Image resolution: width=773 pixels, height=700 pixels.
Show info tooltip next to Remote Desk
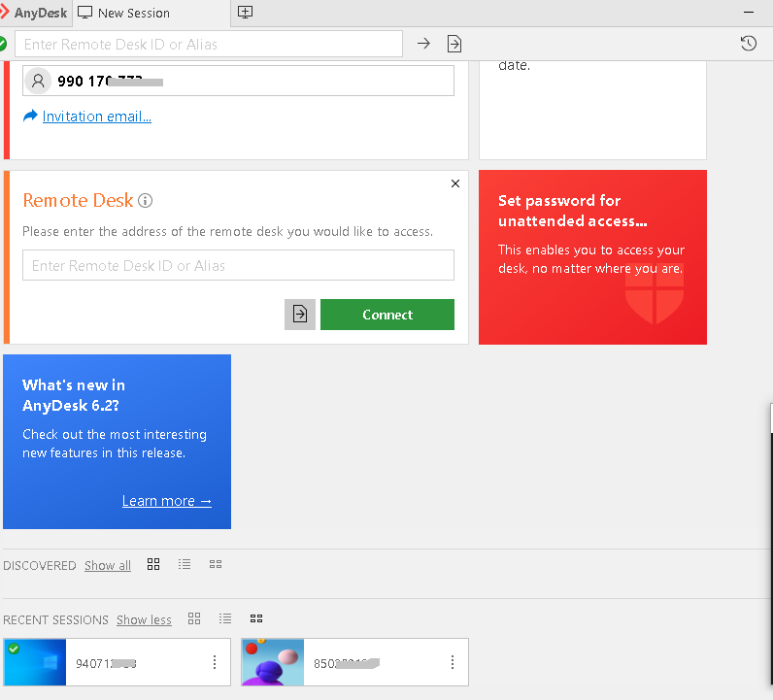(145, 201)
